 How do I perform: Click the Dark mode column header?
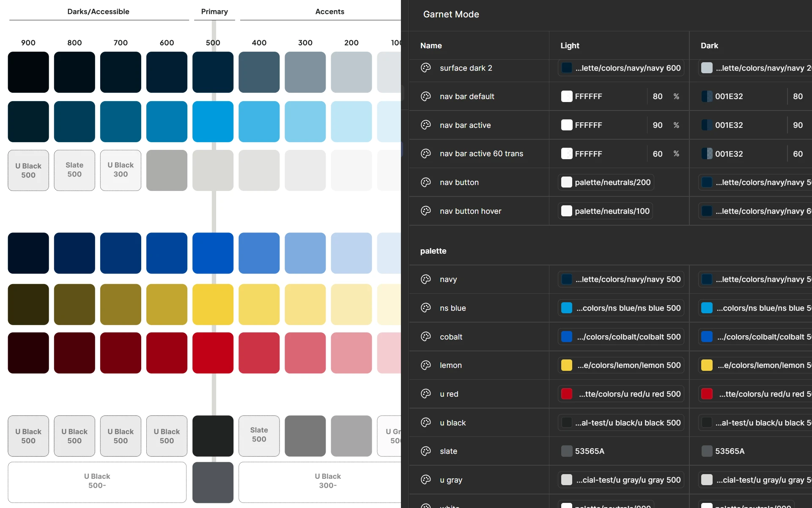pyautogui.click(x=709, y=46)
